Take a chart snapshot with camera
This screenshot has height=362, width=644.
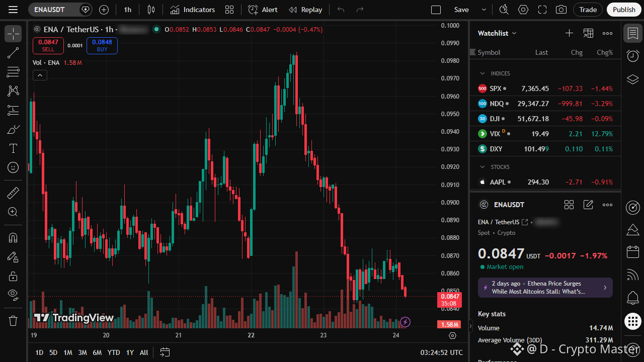click(561, 10)
